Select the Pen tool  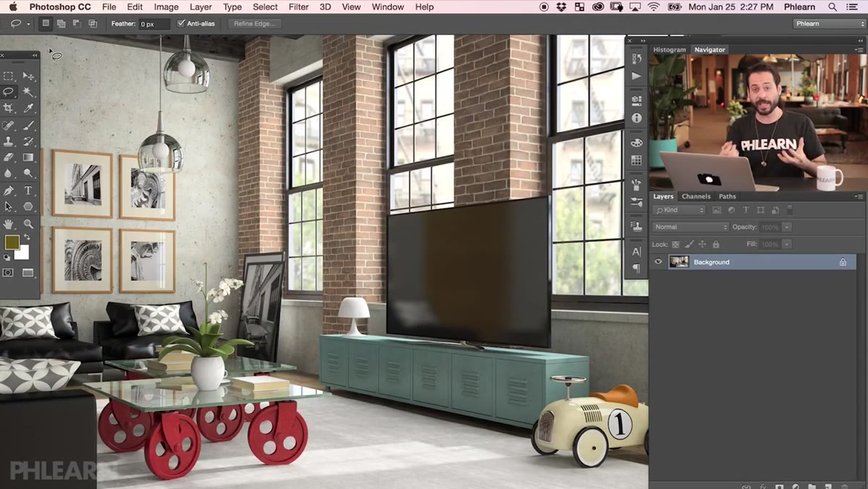(9, 191)
